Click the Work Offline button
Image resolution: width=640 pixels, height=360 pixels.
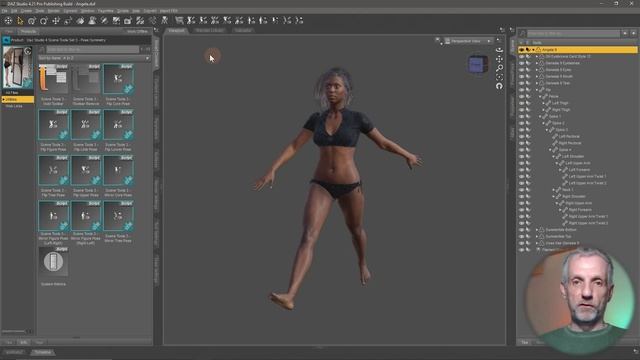(137, 31)
